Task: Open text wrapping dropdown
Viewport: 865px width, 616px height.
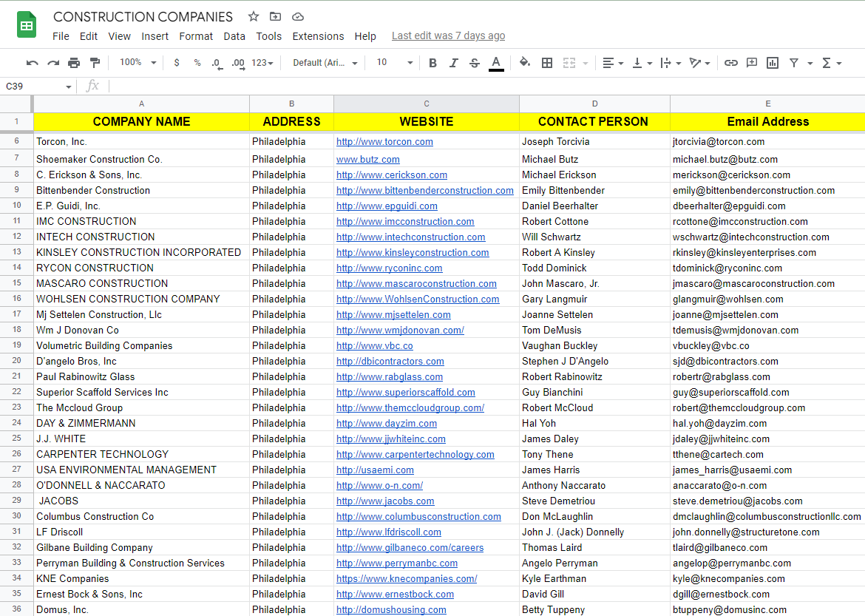Action: [x=671, y=63]
